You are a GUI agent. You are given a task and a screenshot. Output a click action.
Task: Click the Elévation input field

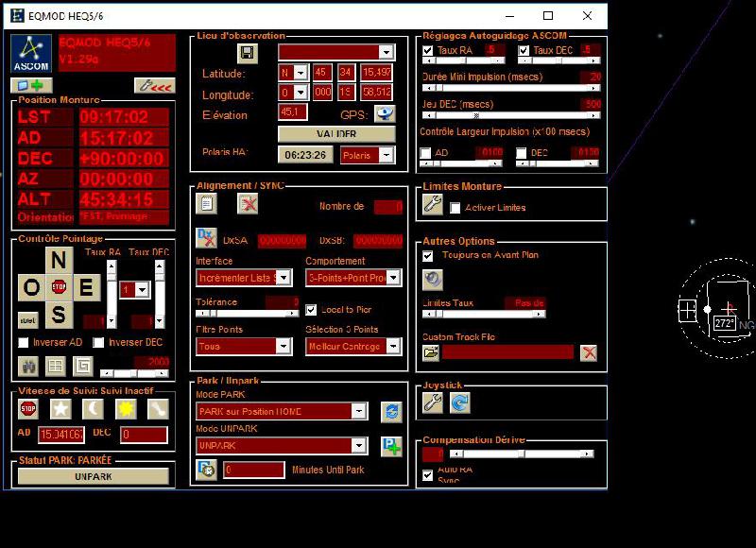(293, 112)
